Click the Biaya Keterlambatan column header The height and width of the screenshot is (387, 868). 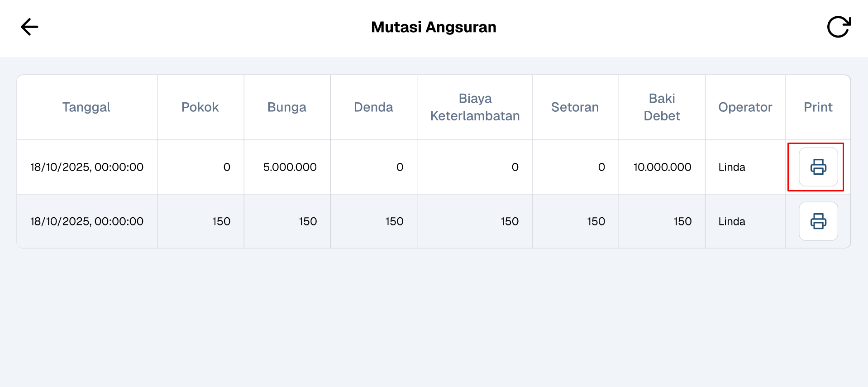click(474, 107)
